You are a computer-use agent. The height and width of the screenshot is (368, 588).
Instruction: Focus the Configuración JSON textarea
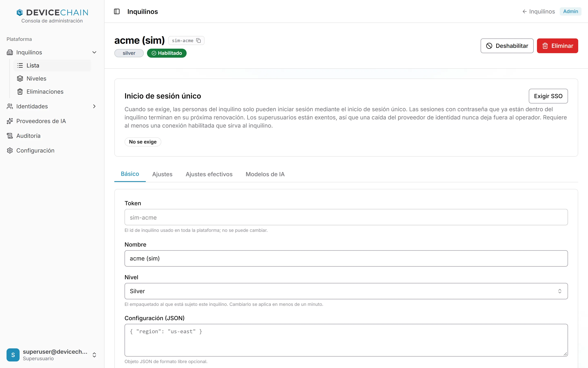(346, 340)
